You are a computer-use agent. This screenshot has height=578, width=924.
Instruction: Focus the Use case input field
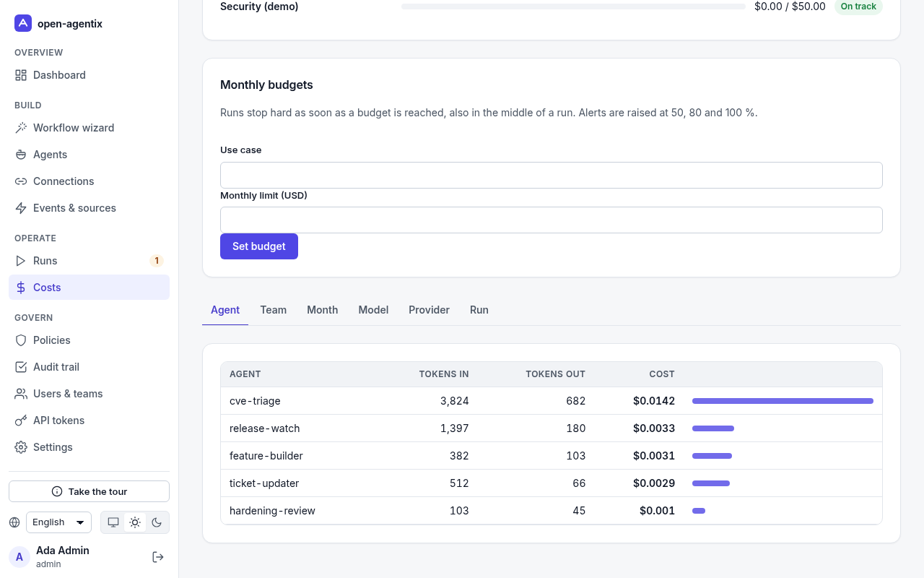(552, 176)
